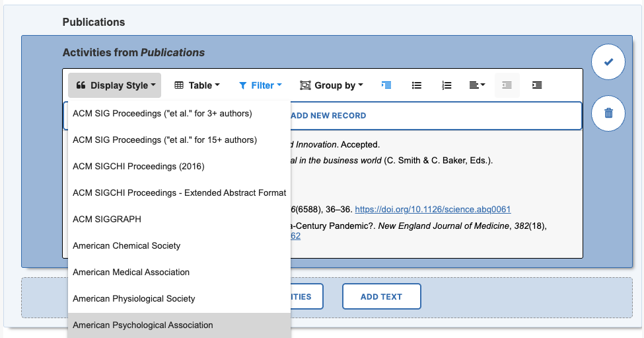Apply bulleted list formatting

coord(417,85)
